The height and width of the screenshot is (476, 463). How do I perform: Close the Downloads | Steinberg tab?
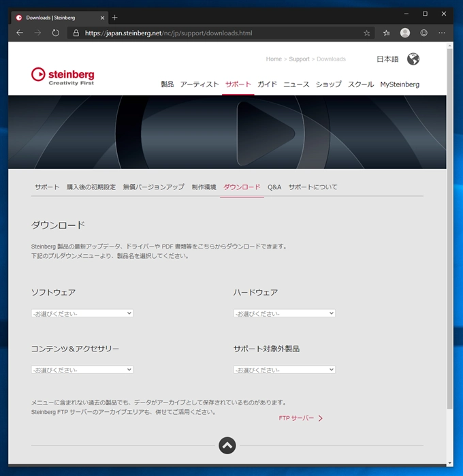tap(102, 18)
